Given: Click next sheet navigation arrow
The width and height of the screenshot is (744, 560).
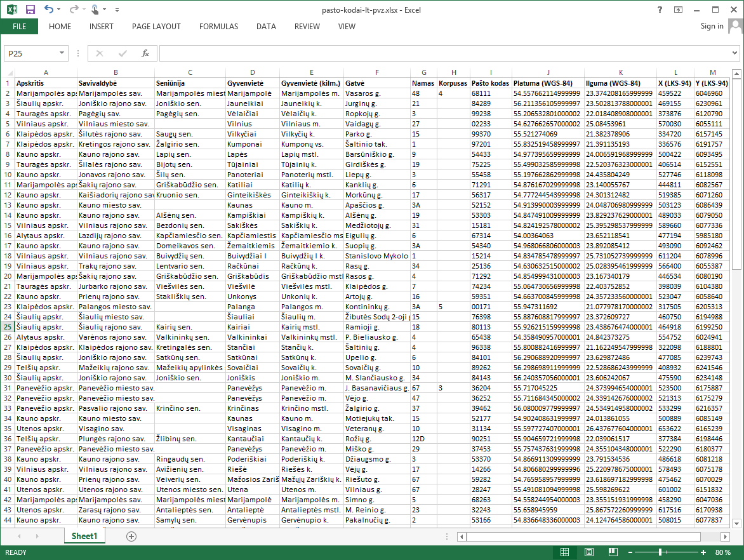Looking at the screenshot, I should pyautogui.click(x=37, y=537).
